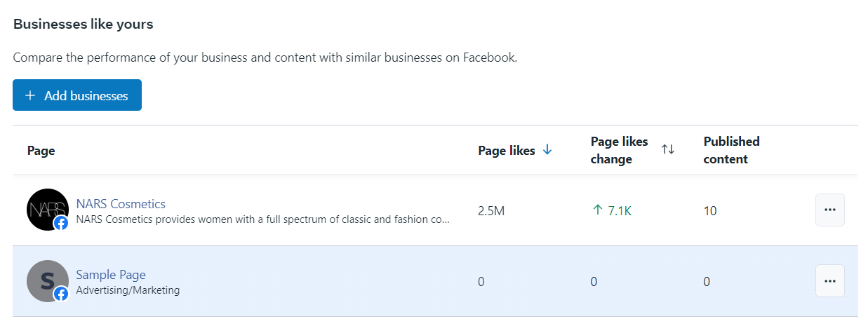Click the Sample Page avatar
Screen dimensions: 868x333
(x=46, y=280)
